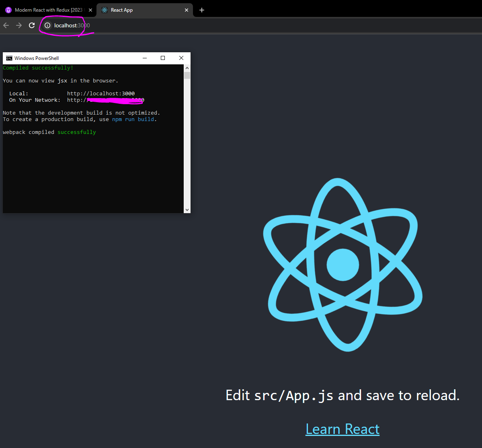Click the Windows PowerShell title text
482x448 pixels.
(x=37, y=58)
